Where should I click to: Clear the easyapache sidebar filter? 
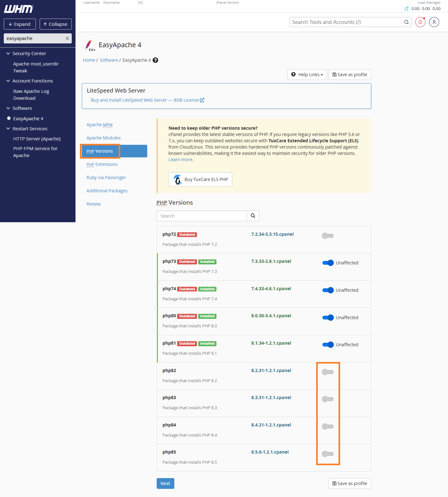(x=67, y=38)
